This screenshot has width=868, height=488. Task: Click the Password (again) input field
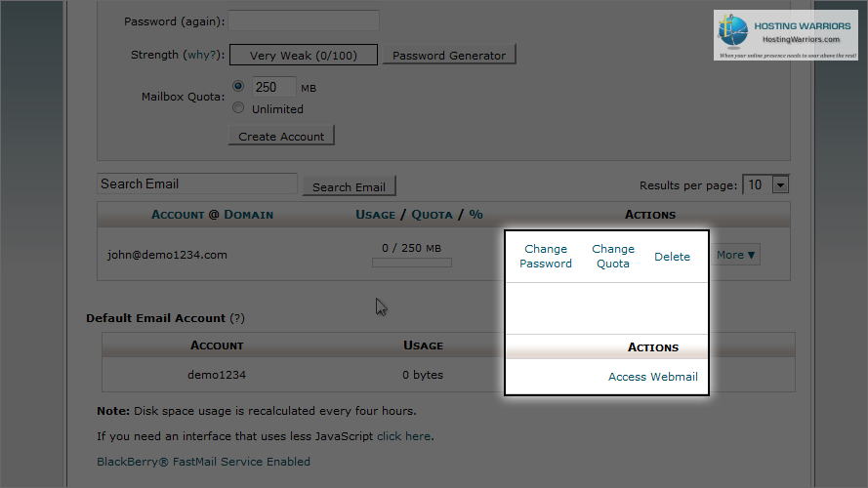[304, 21]
